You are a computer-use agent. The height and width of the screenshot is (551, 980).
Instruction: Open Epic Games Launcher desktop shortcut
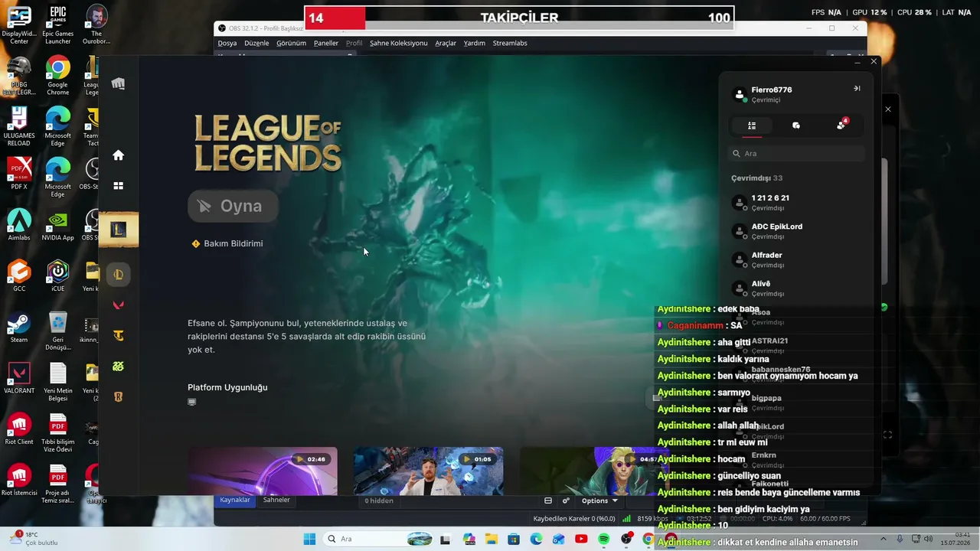(x=57, y=25)
